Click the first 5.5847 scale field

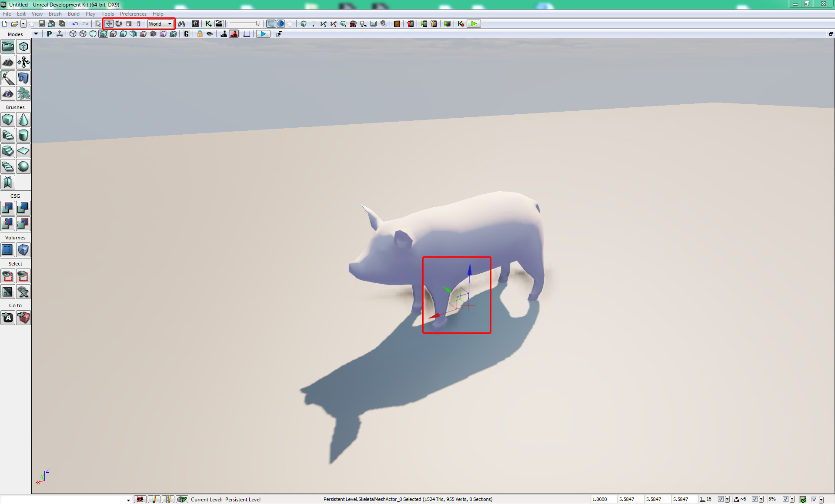pyautogui.click(x=631, y=499)
